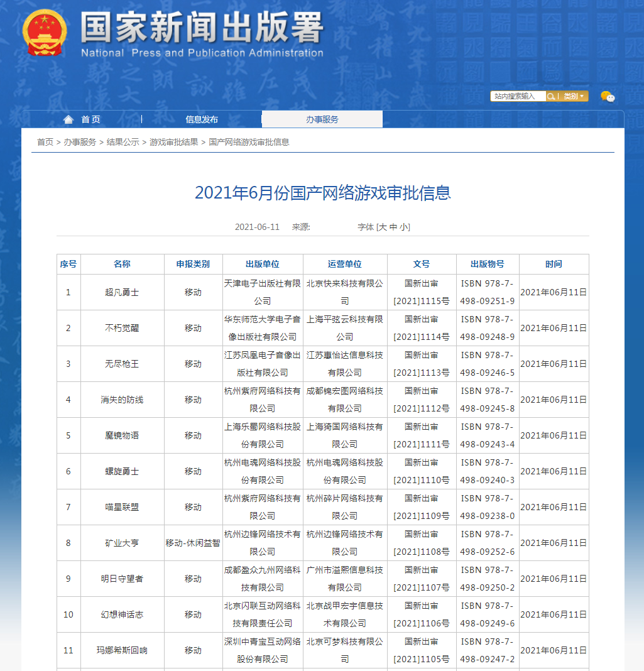Screen dimensions: 644x671
Task: Navigate to 游戏审批结果 breadcrumb link
Action: (x=173, y=142)
